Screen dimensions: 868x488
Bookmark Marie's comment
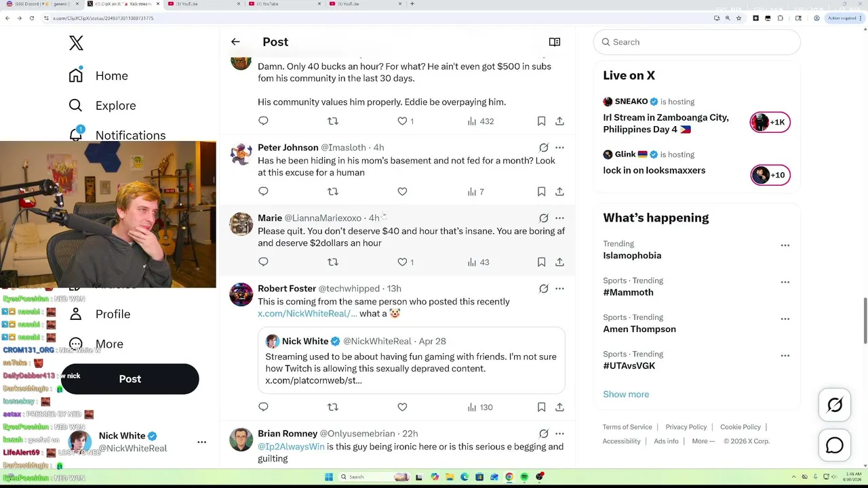(x=541, y=262)
